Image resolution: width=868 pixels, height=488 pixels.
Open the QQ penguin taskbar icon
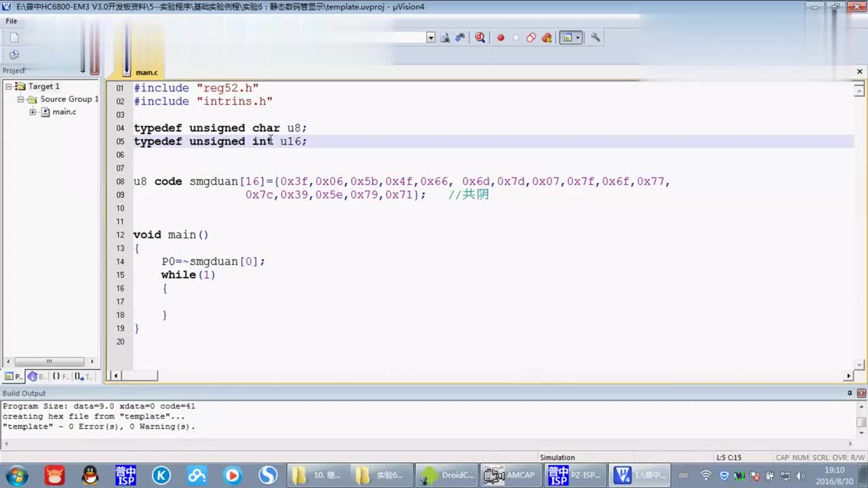(90, 475)
